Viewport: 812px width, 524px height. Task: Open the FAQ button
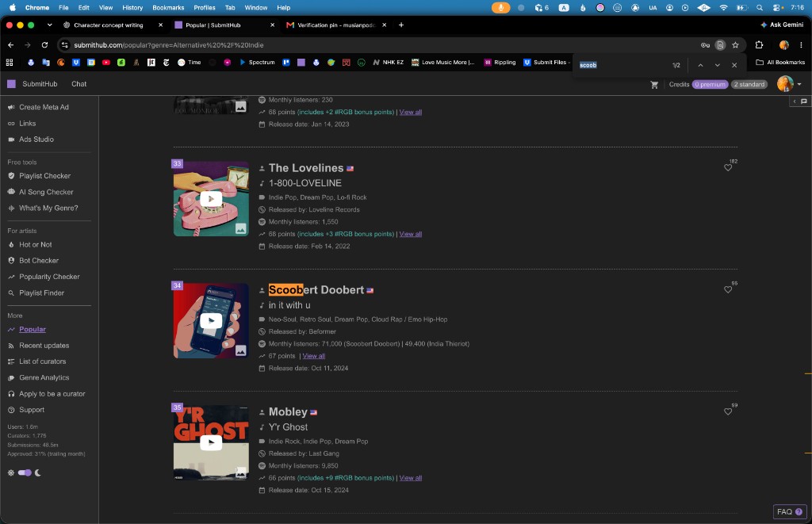pos(789,511)
